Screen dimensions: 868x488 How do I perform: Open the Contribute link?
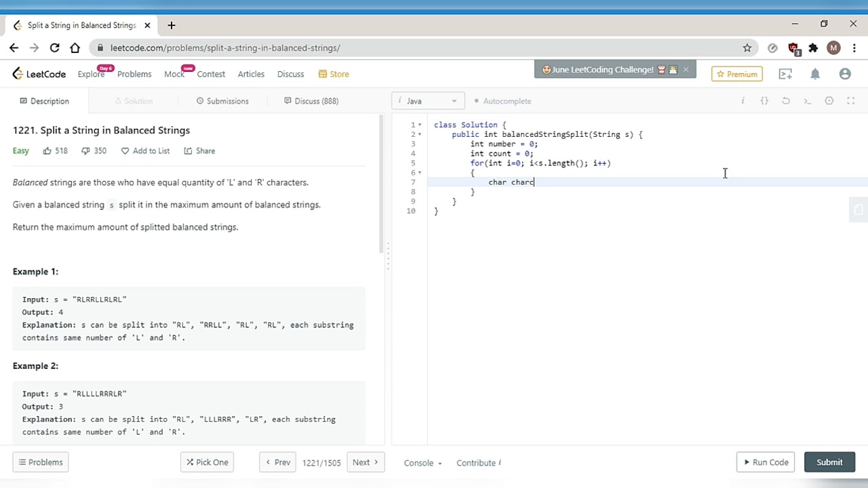click(x=479, y=463)
